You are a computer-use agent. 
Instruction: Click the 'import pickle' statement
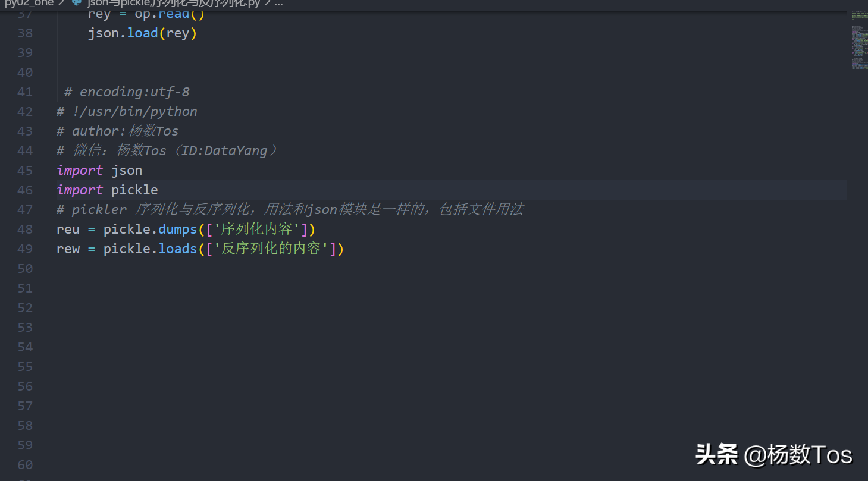[x=107, y=190]
